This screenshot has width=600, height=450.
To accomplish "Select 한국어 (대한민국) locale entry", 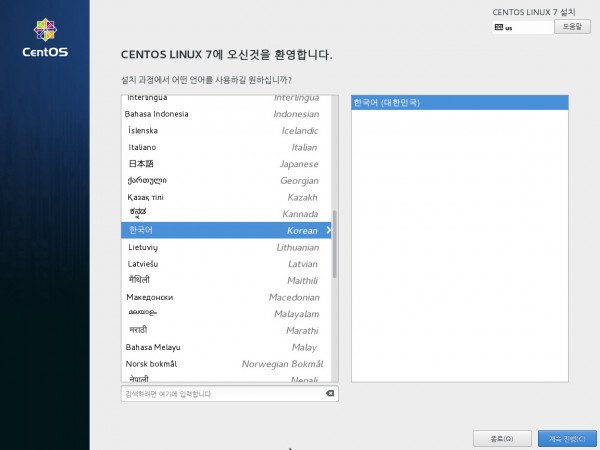I will coord(460,103).
